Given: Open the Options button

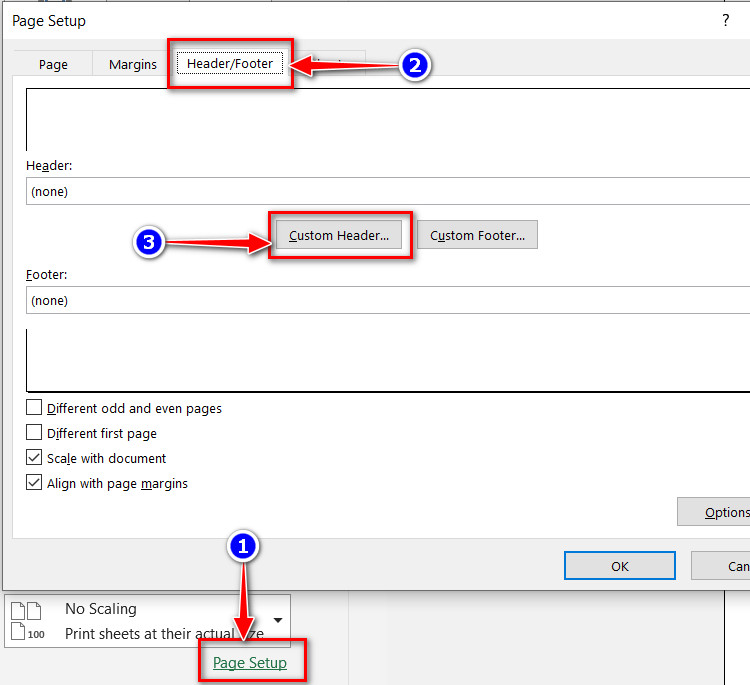Looking at the screenshot, I should coord(714,512).
